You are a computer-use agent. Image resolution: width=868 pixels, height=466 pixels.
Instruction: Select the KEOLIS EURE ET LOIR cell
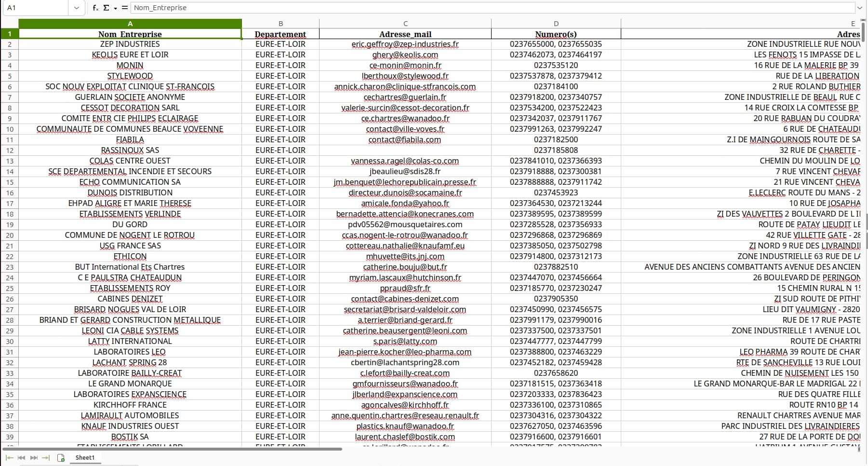pyautogui.click(x=130, y=55)
